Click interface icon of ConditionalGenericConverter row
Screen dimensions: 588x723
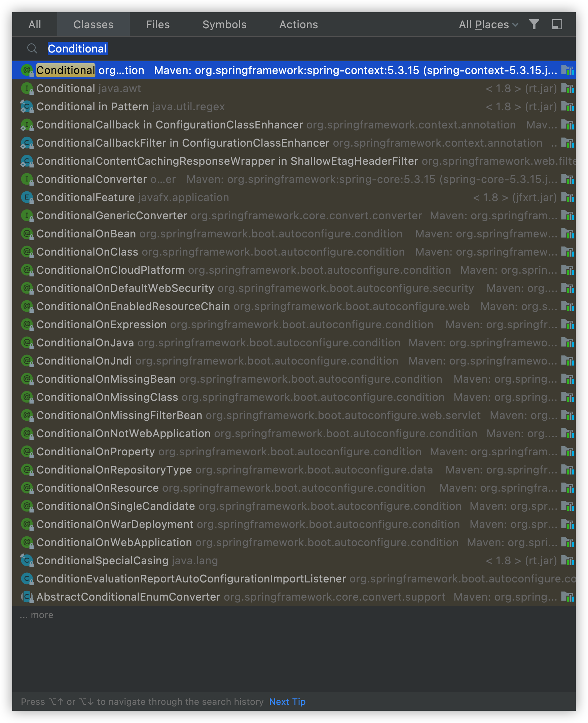pos(27,215)
